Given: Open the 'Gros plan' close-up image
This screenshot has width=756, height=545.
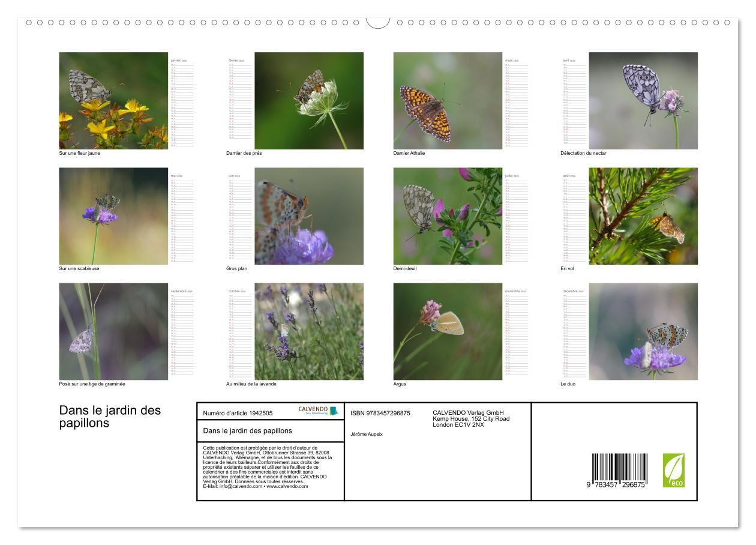Looking at the screenshot, I should [x=309, y=216].
